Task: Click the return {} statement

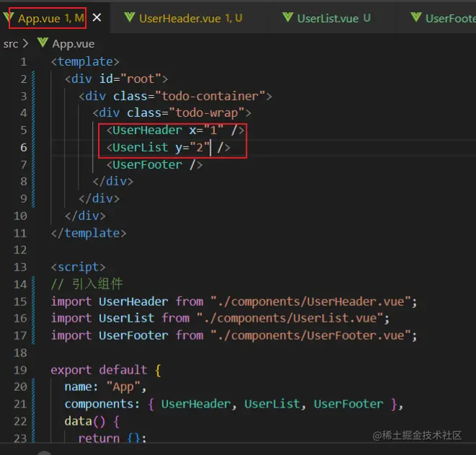Action: 113,438
